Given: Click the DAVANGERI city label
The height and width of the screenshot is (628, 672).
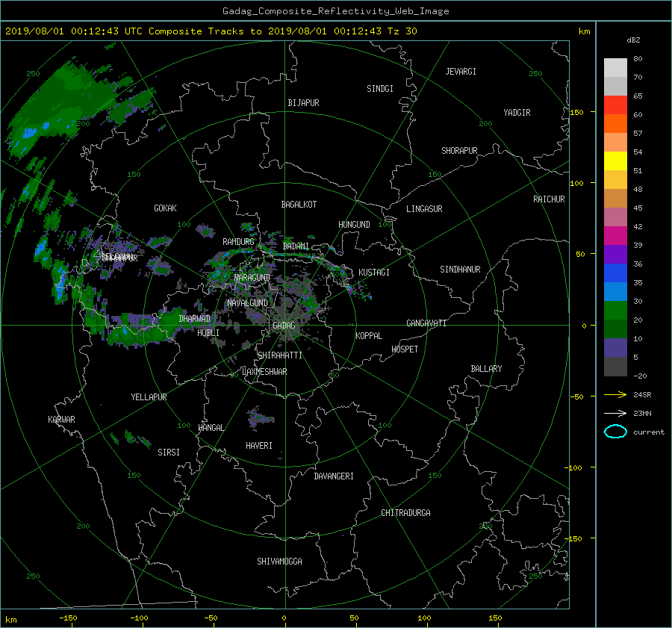Looking at the screenshot, I should pos(334,476).
